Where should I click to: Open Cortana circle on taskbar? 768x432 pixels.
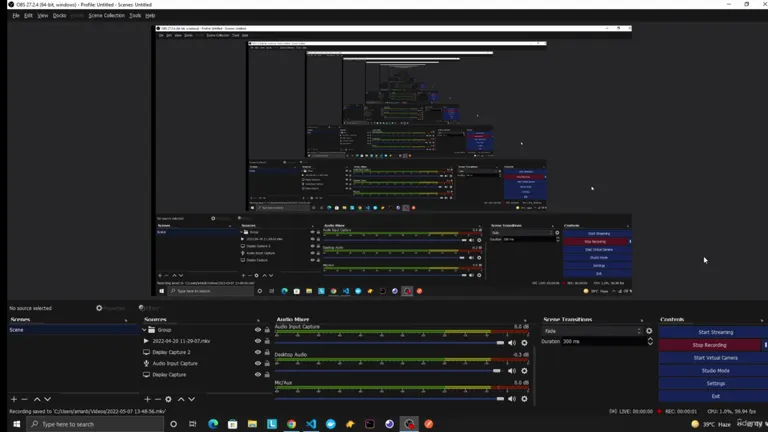[173, 424]
